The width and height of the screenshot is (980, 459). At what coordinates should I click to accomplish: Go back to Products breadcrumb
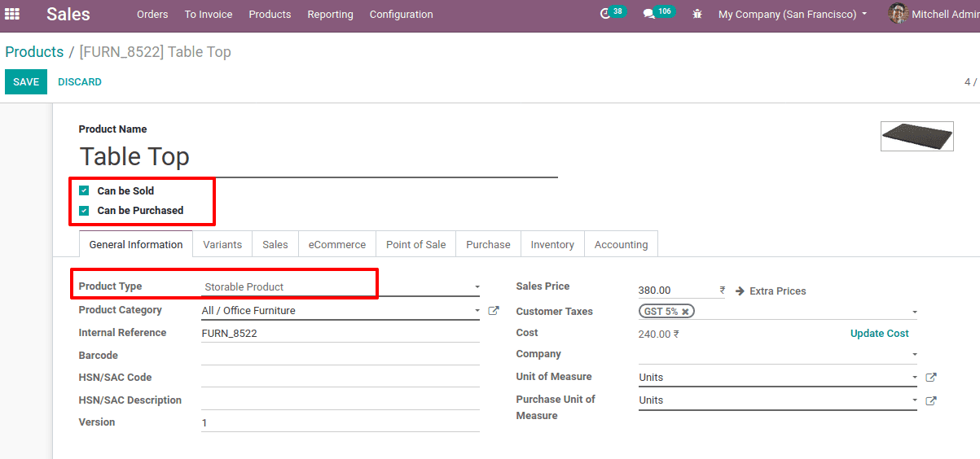tap(34, 52)
